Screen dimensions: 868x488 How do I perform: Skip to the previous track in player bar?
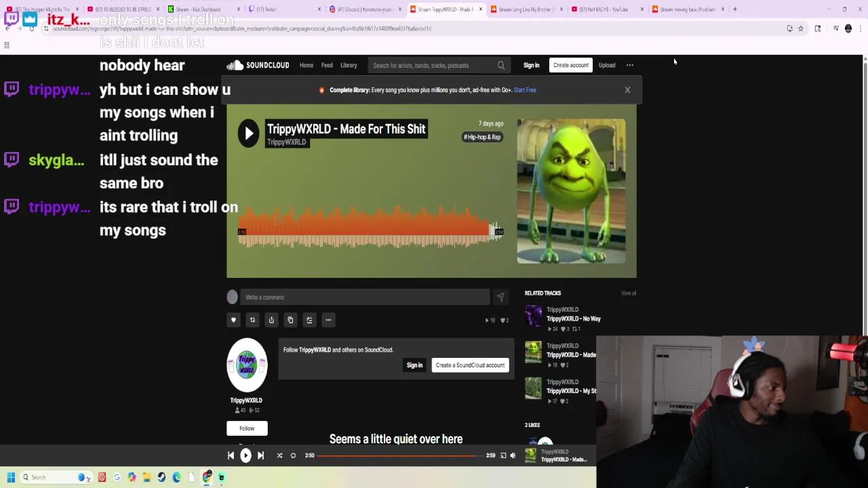tap(231, 455)
